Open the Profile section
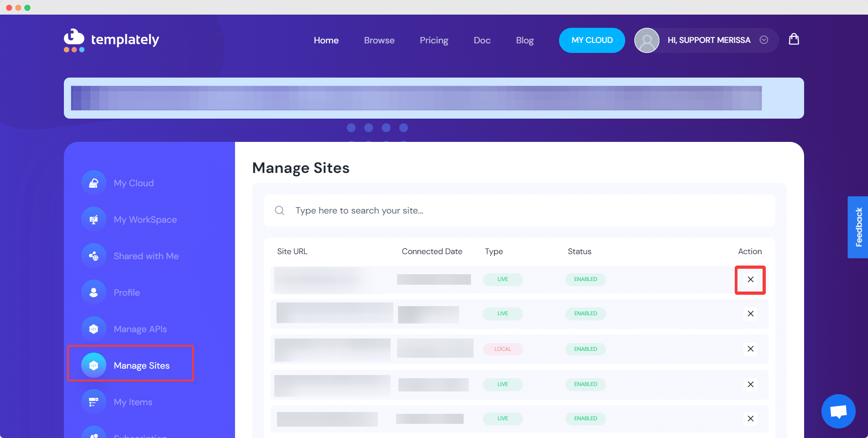Viewport: 868px width, 438px height. [127, 292]
